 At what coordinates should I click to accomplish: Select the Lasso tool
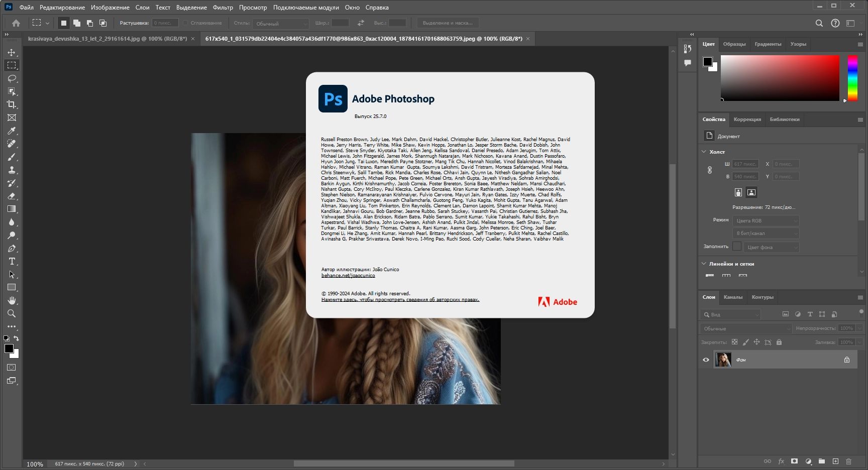(12, 78)
